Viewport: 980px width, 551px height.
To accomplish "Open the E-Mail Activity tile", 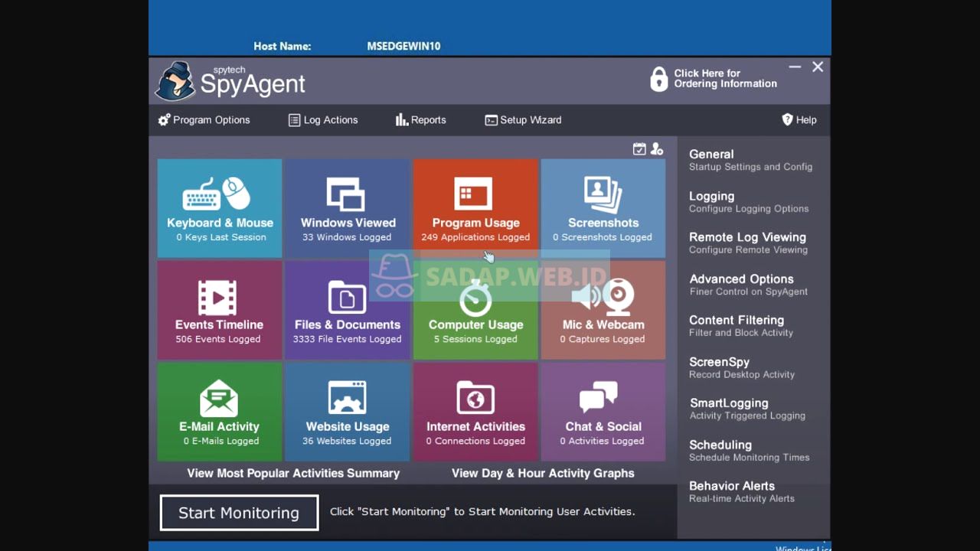I will click(220, 412).
